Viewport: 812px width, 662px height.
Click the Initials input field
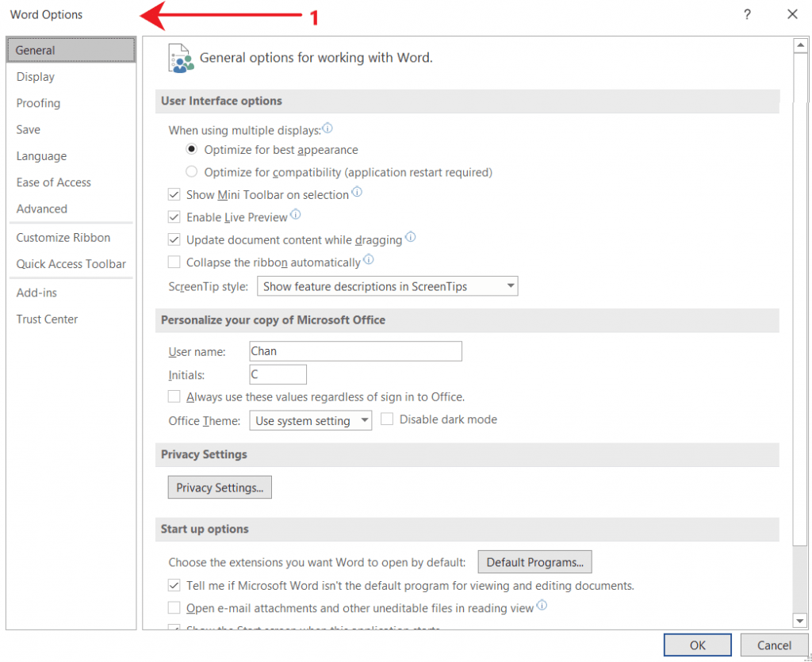[278, 374]
